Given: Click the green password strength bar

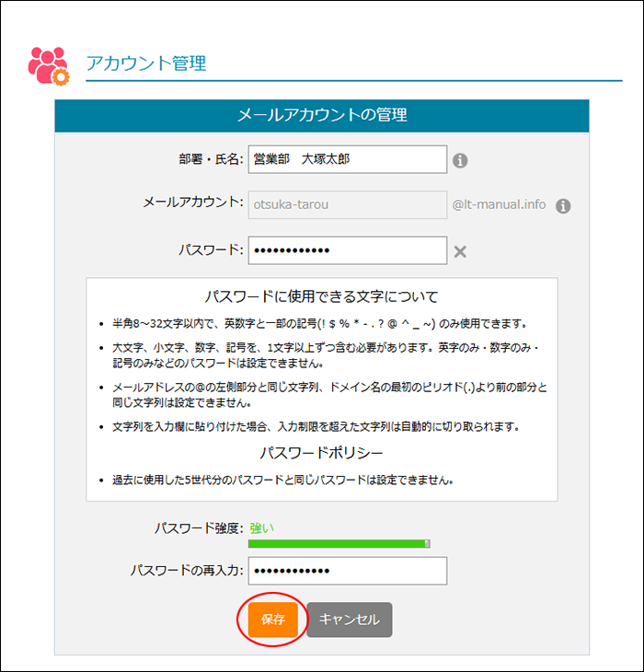Looking at the screenshot, I should click(338, 544).
